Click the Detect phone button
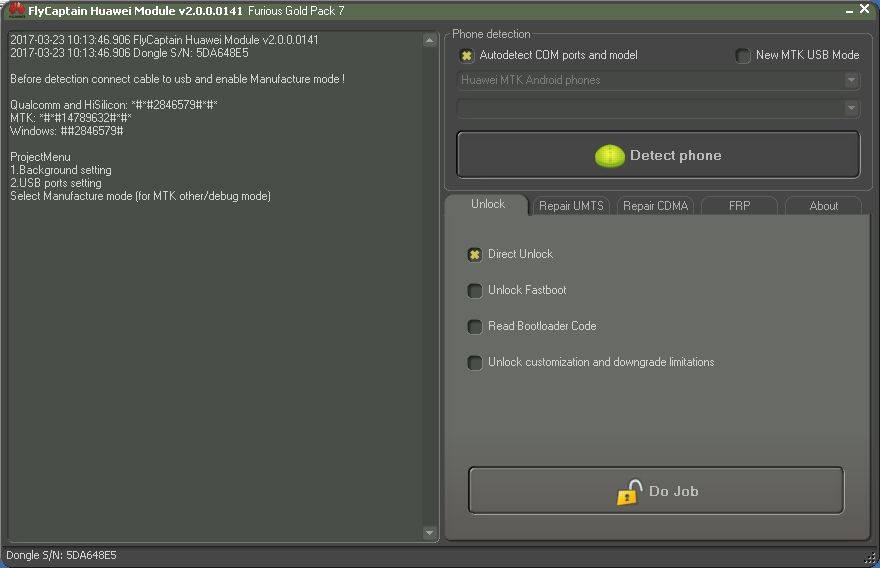Viewport: 880px width, 568px height. [658, 155]
